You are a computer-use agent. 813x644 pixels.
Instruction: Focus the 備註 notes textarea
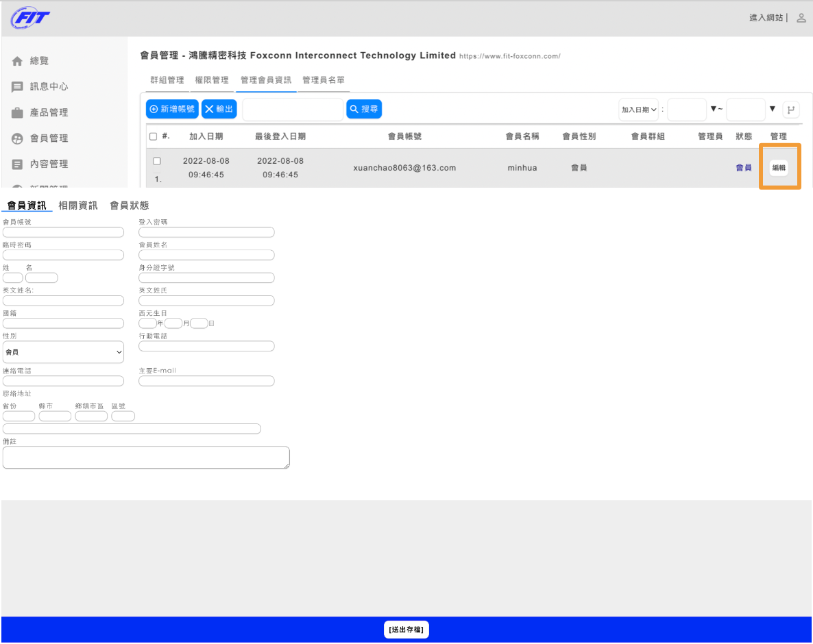tap(146, 458)
